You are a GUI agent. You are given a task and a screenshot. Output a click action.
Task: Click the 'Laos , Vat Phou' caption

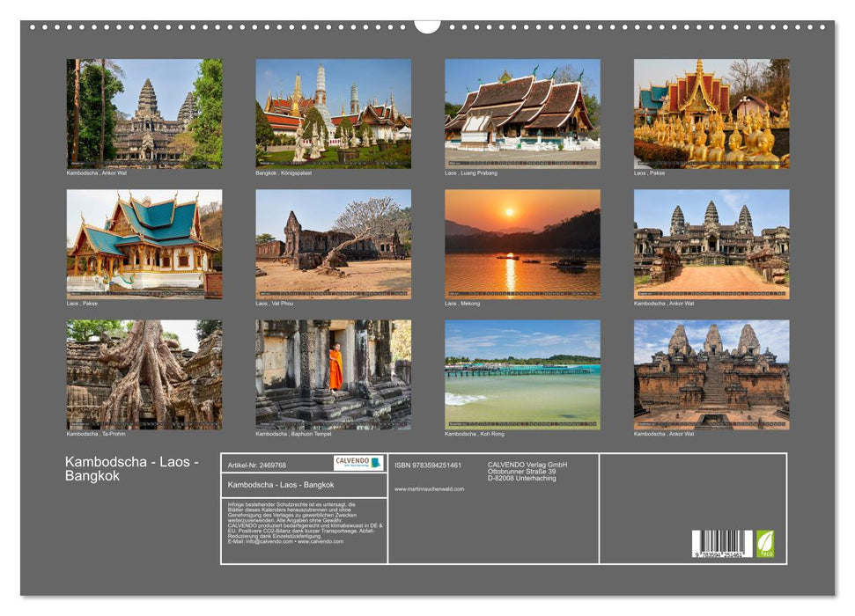(x=274, y=303)
